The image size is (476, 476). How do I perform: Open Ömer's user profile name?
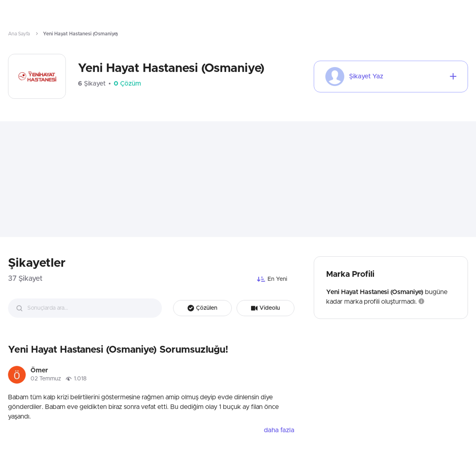coord(39,370)
